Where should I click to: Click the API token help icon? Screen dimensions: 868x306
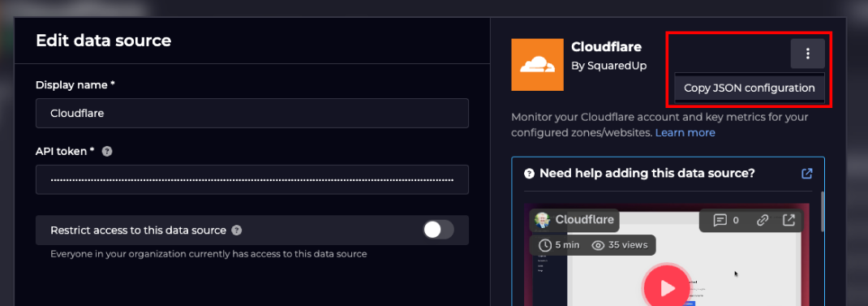click(107, 151)
